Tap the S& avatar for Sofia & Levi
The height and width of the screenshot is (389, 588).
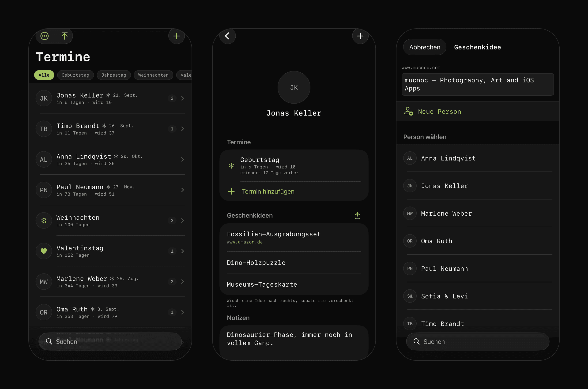pos(410,296)
